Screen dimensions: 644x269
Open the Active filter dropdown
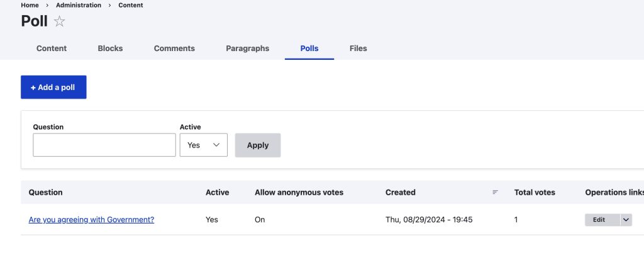click(203, 145)
